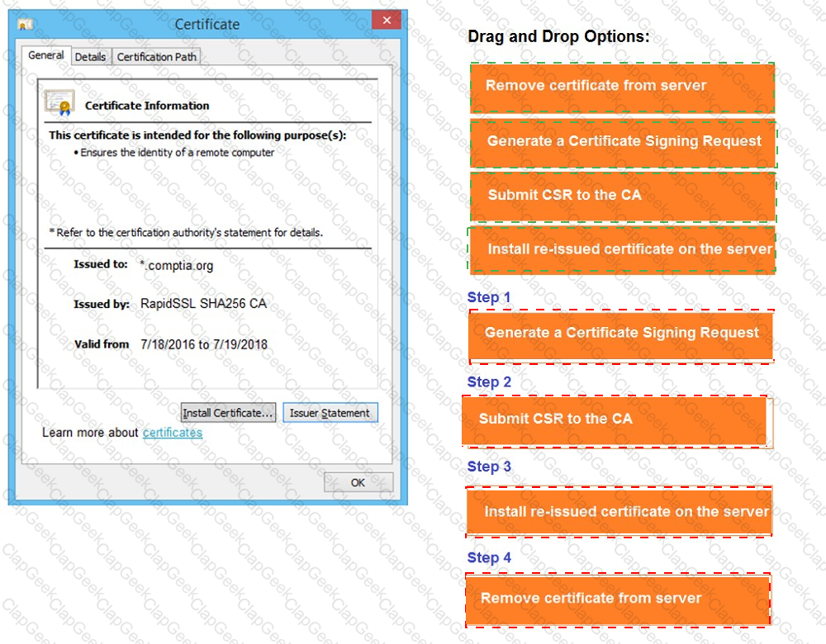Click the Step 3 box with Install re-issued certificate

coord(619,512)
